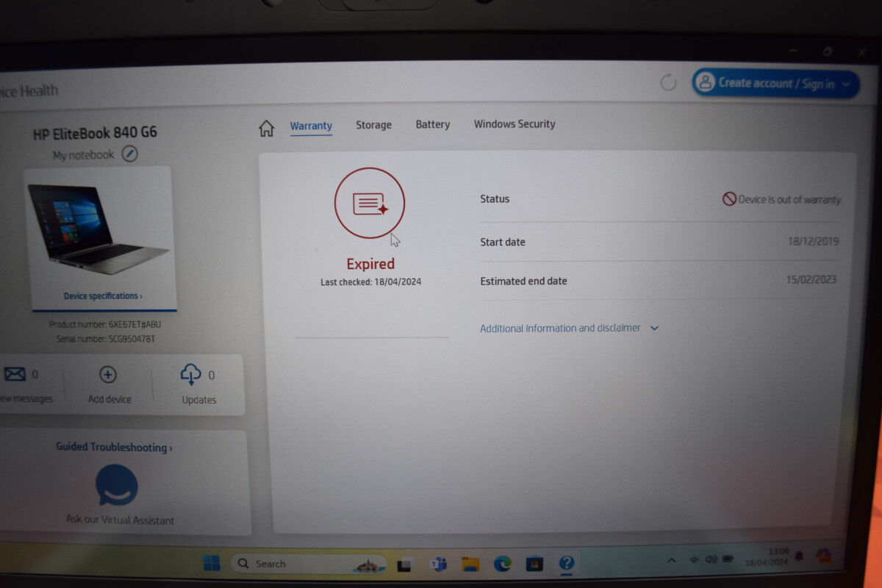Maximize the HP Support Assistant window

(828, 51)
